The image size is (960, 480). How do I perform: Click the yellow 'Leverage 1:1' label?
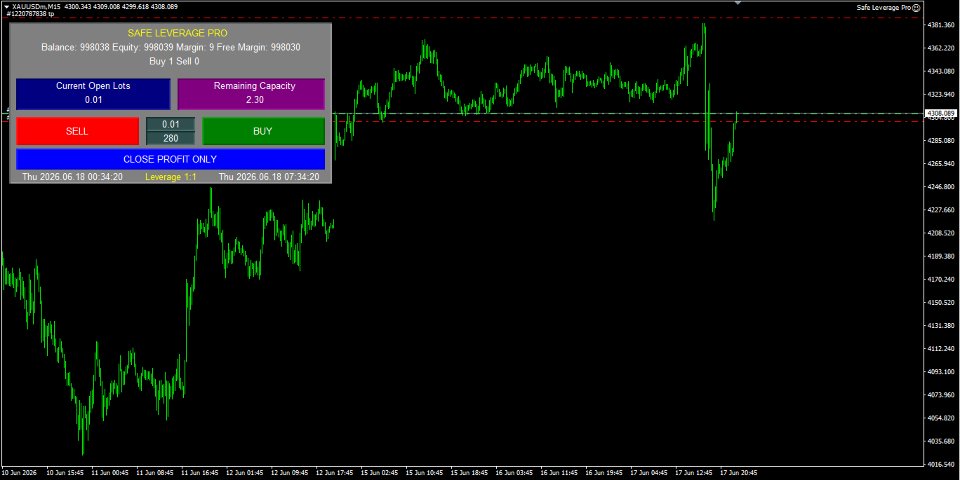click(x=171, y=177)
